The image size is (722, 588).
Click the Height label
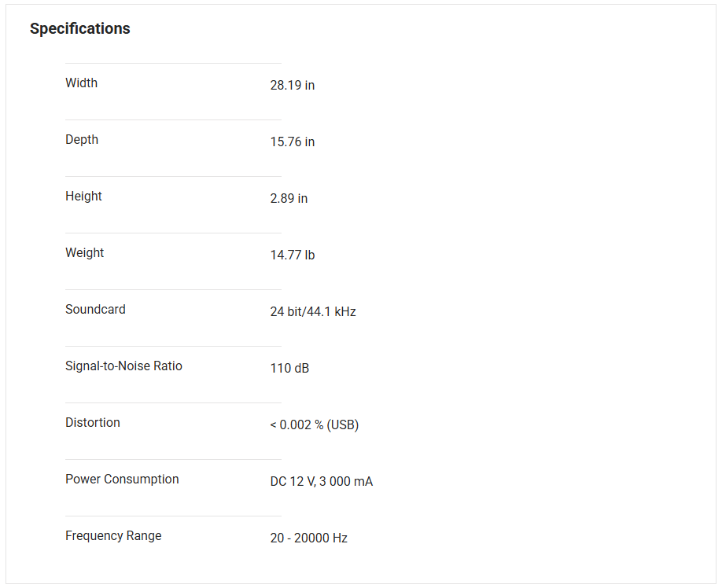click(83, 197)
